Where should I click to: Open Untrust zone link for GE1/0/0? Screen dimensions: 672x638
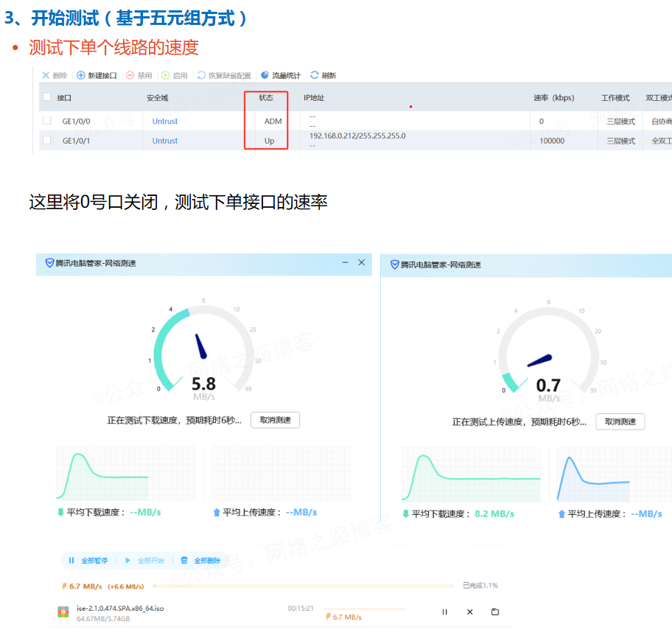click(x=165, y=121)
